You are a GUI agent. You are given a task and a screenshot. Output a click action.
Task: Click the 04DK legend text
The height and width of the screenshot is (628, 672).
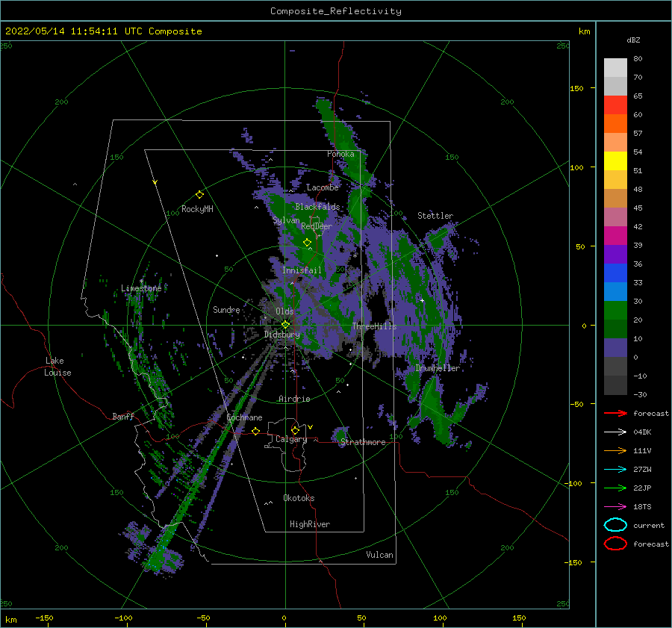(642, 432)
